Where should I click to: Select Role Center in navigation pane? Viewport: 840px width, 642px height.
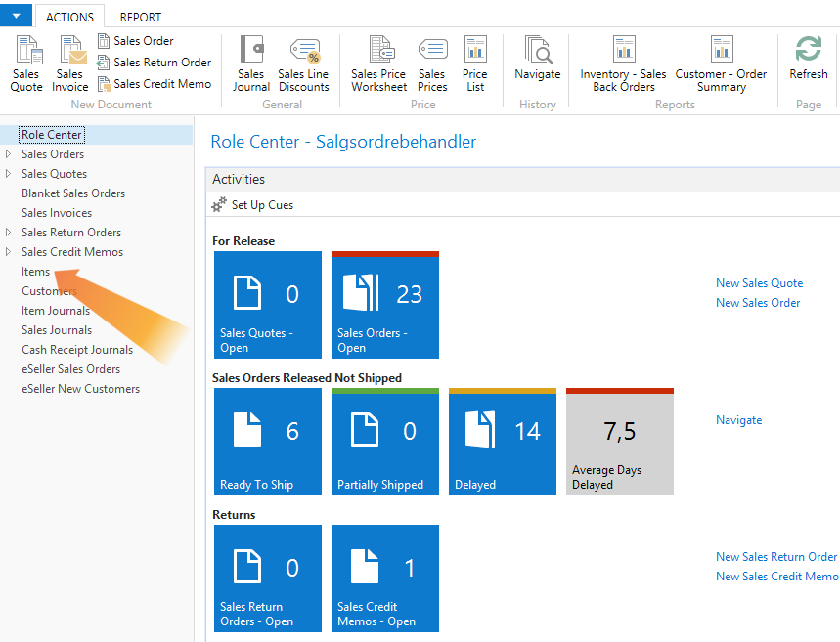[52, 135]
